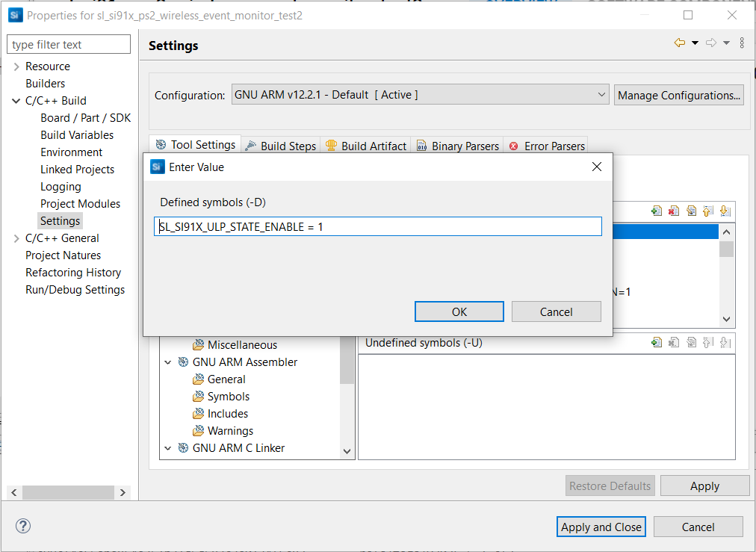This screenshot has height=552, width=756.
Task: Move the selected symbol down
Action: (x=725, y=211)
